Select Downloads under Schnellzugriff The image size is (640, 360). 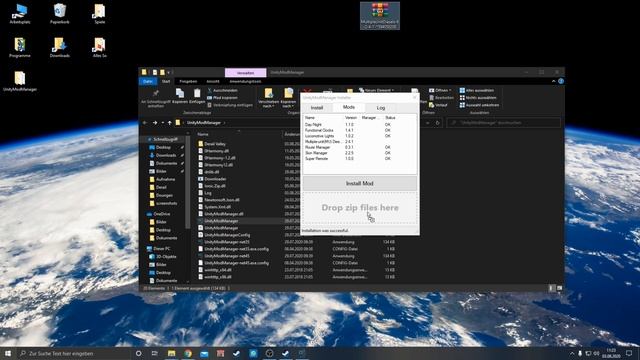(166, 156)
